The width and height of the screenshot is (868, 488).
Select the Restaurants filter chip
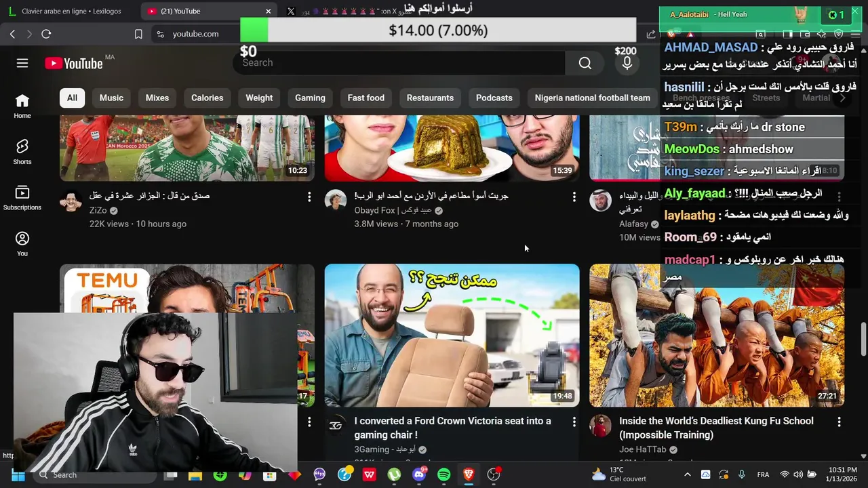pyautogui.click(x=430, y=98)
